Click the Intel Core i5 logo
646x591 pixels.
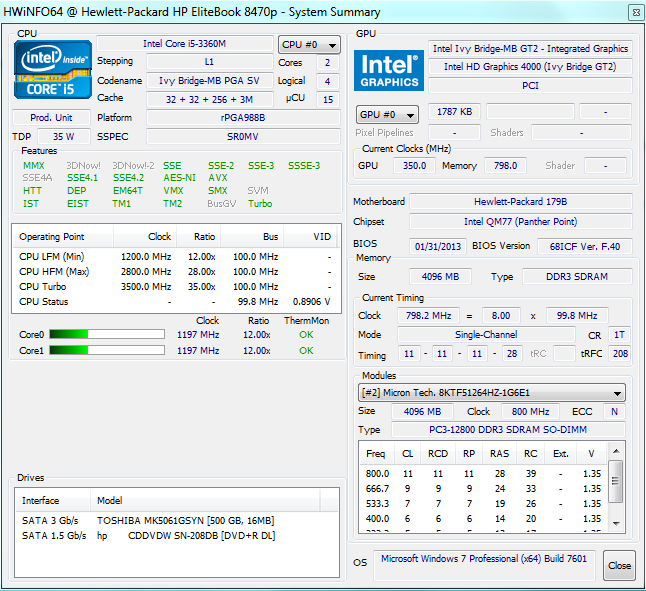(53, 70)
